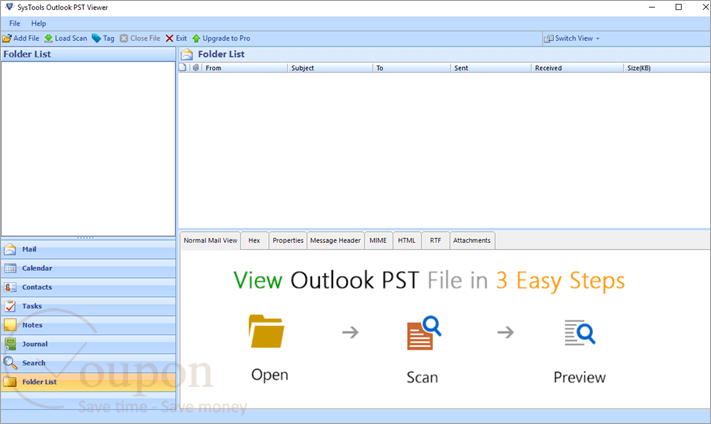This screenshot has width=711, height=424.
Task: Click the red Exit toolbar button
Action: click(176, 39)
